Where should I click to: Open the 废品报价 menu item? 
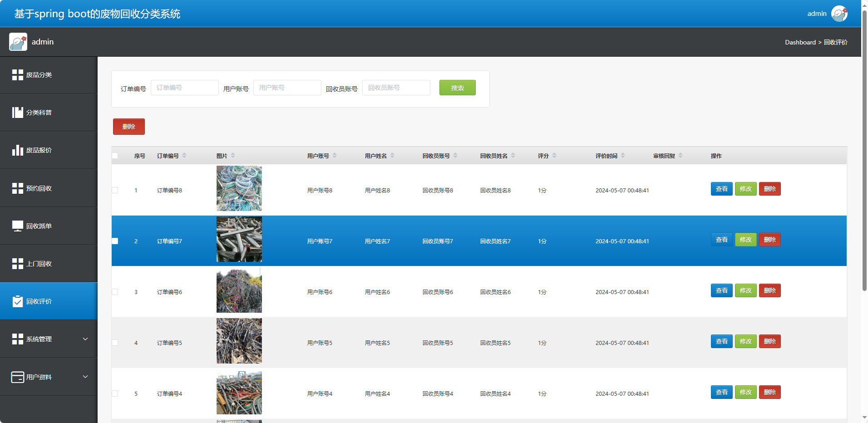point(49,150)
